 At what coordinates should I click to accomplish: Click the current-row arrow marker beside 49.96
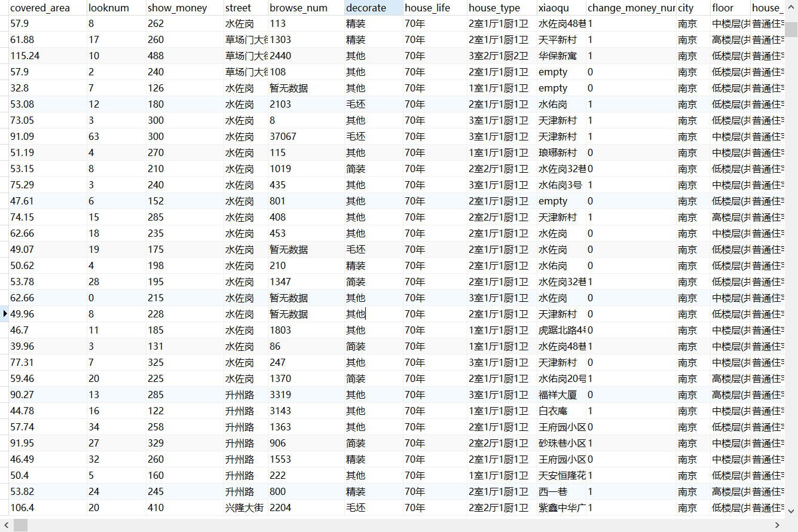coord(5,314)
